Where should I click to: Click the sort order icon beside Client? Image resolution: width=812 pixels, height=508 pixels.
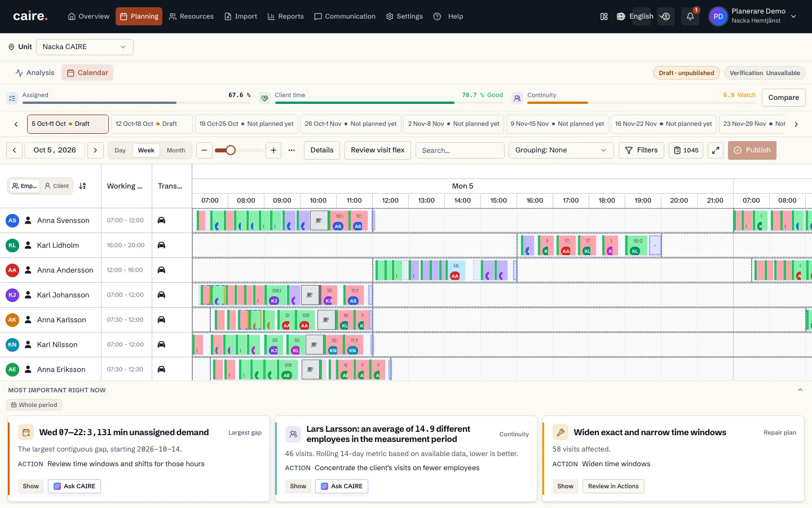(x=82, y=186)
